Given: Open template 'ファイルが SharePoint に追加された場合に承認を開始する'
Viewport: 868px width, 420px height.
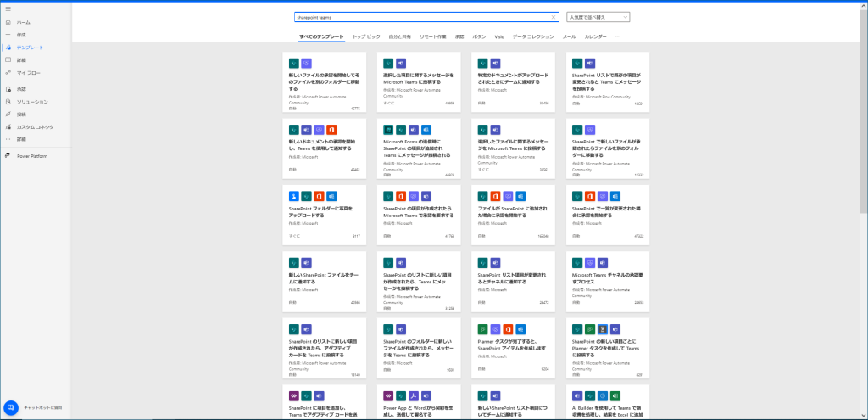Looking at the screenshot, I should (513, 215).
